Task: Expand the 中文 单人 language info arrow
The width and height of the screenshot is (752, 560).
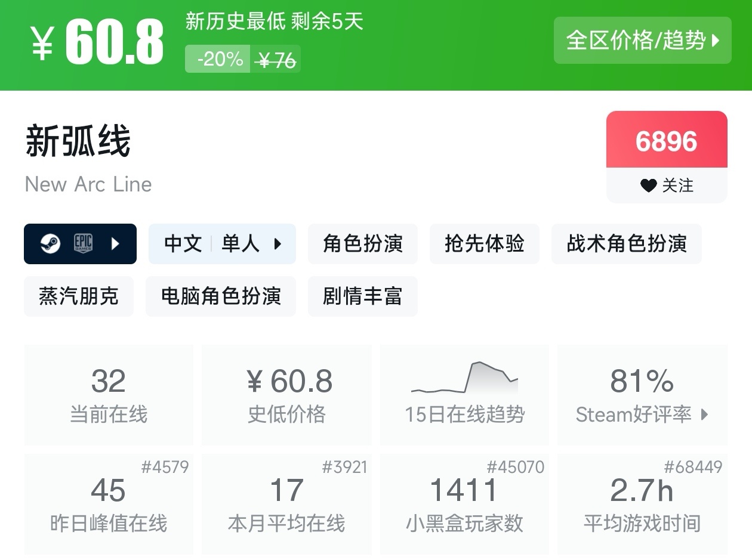Action: coord(278,243)
